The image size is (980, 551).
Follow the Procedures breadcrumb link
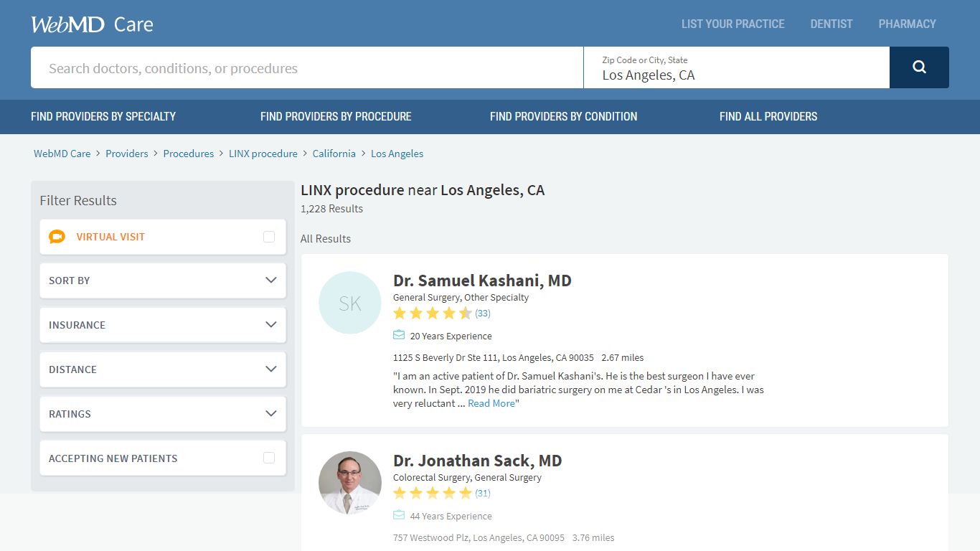click(x=189, y=154)
